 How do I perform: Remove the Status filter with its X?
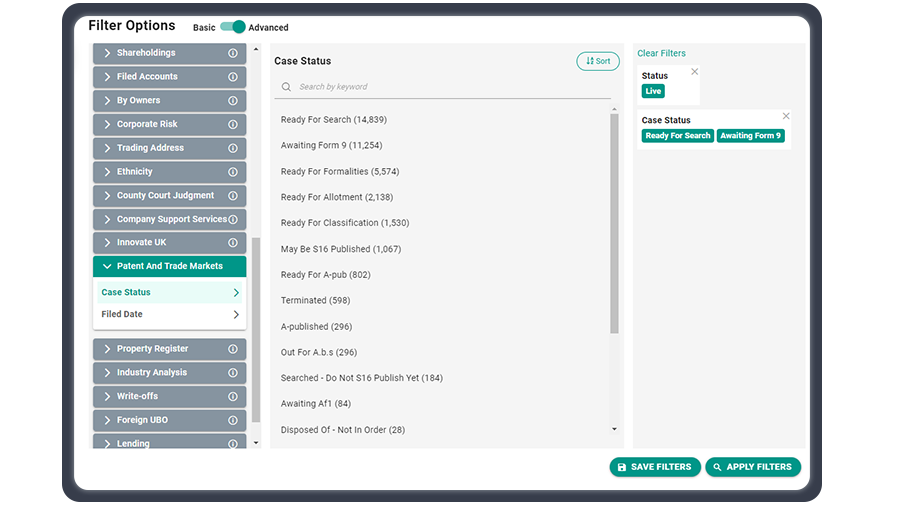tap(694, 72)
